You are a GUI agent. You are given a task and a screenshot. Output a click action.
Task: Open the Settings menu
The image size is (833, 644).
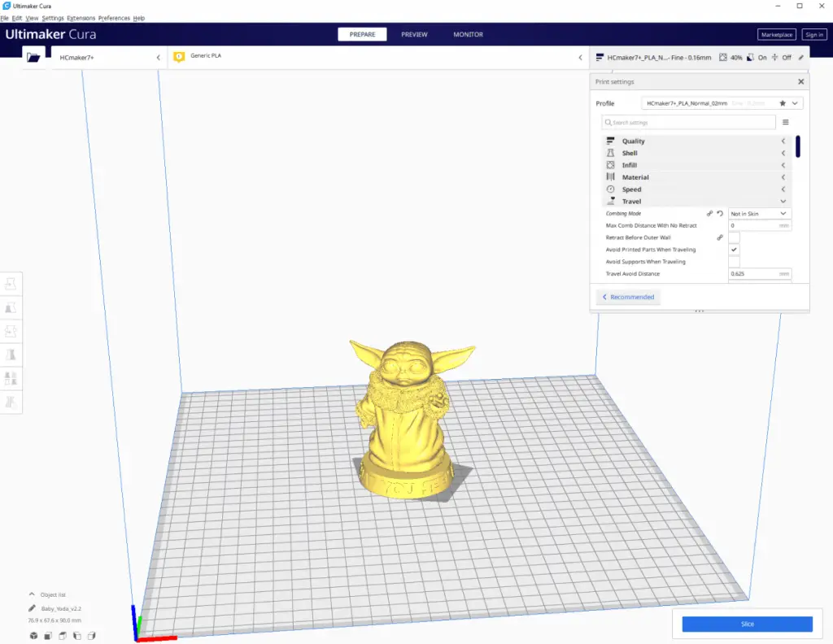53,18
